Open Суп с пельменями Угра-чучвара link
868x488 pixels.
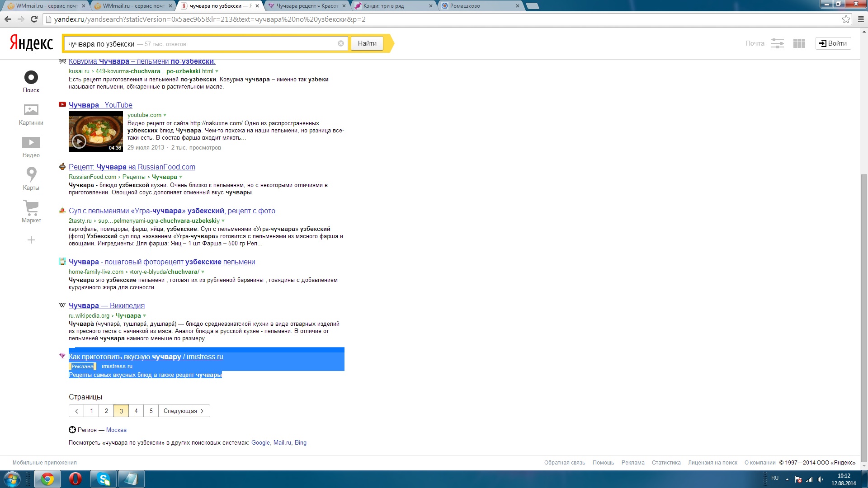coord(172,211)
